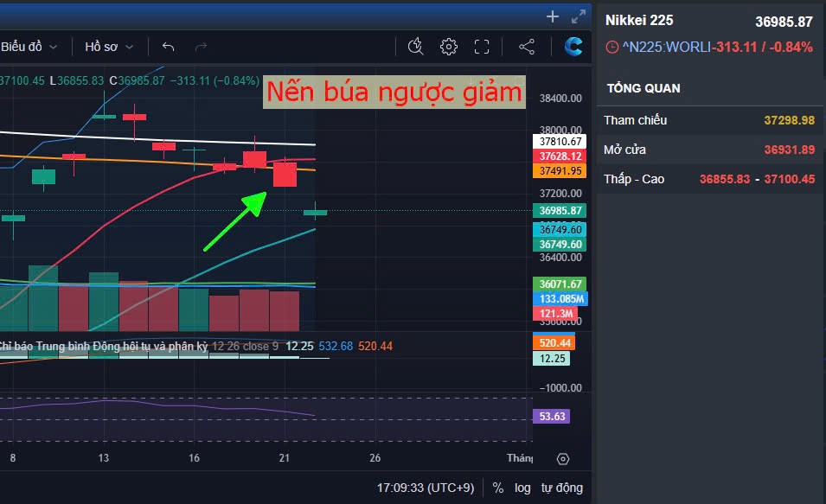
Task: Redo the chart action
Action: (x=201, y=47)
